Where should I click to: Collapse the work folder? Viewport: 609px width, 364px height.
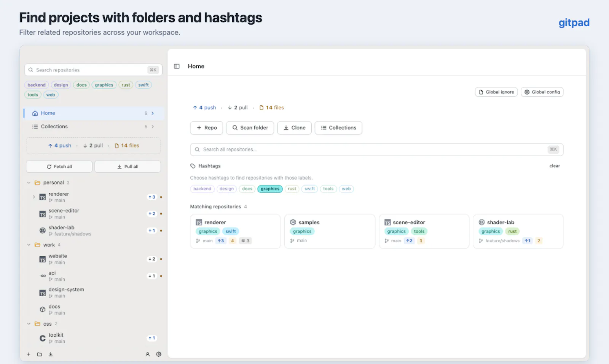[29, 245]
